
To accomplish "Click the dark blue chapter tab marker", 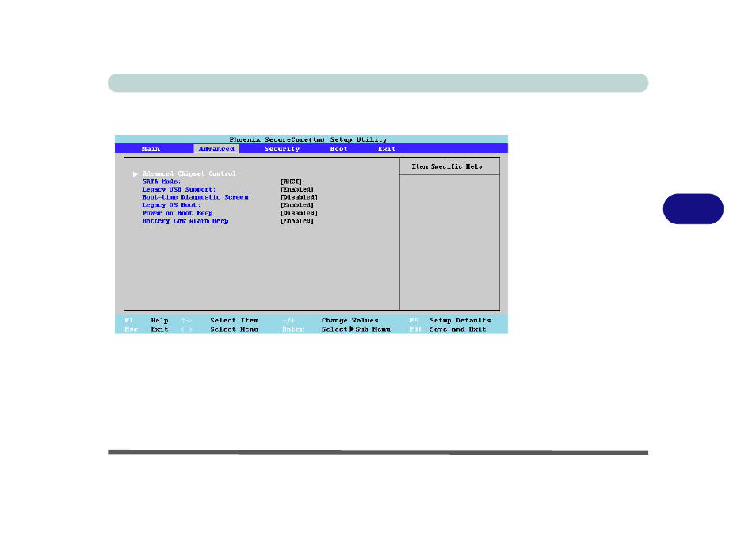I will (x=693, y=208).
